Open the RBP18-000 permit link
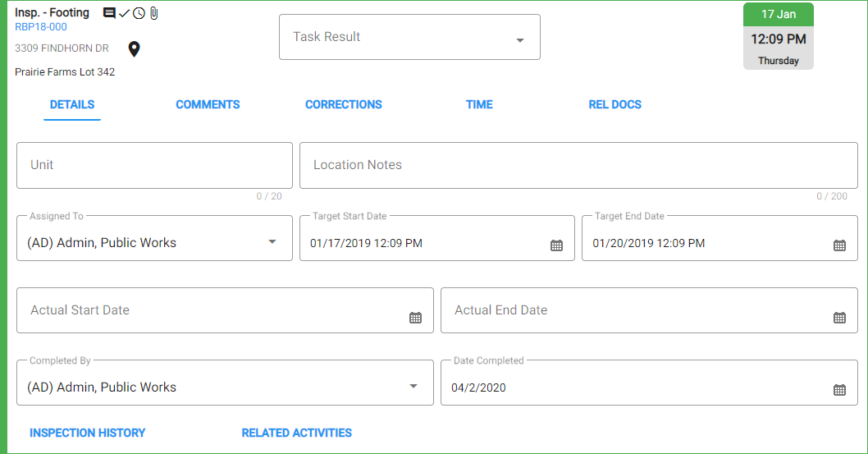 click(41, 26)
